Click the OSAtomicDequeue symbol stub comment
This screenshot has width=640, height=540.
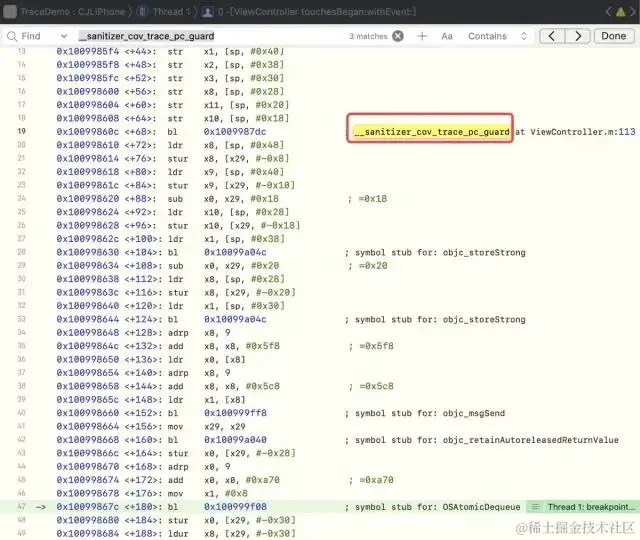(x=432, y=507)
